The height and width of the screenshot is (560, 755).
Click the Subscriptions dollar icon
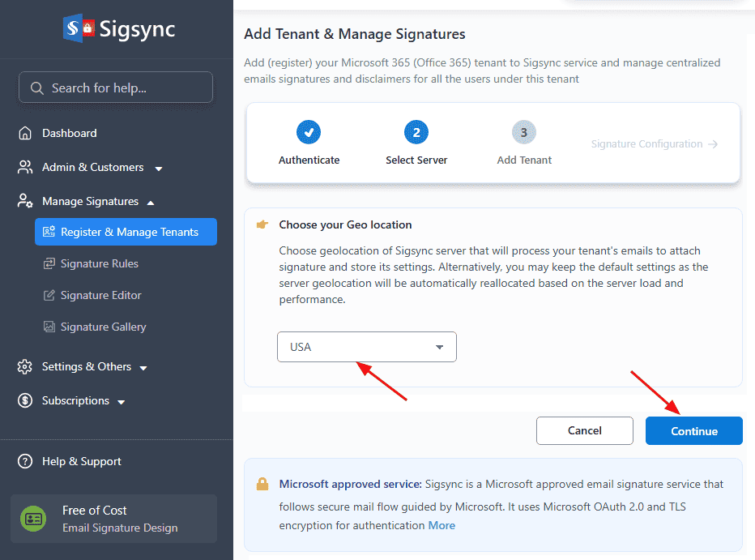pos(26,400)
